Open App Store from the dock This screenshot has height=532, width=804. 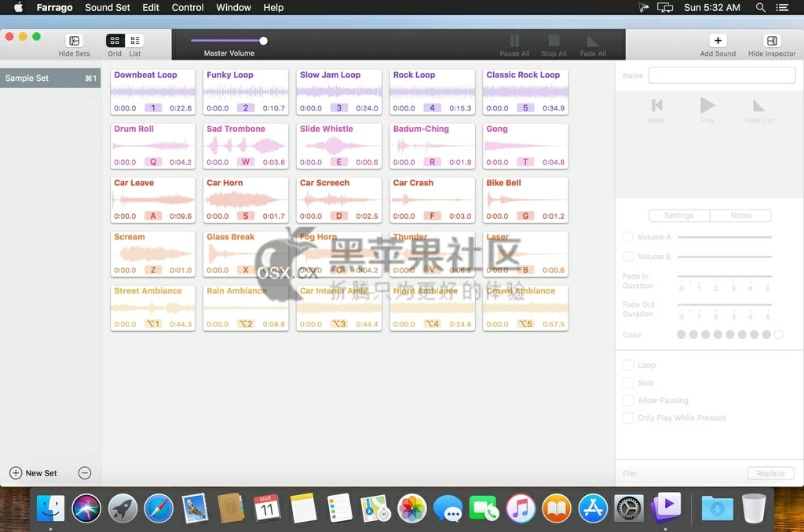click(593, 508)
